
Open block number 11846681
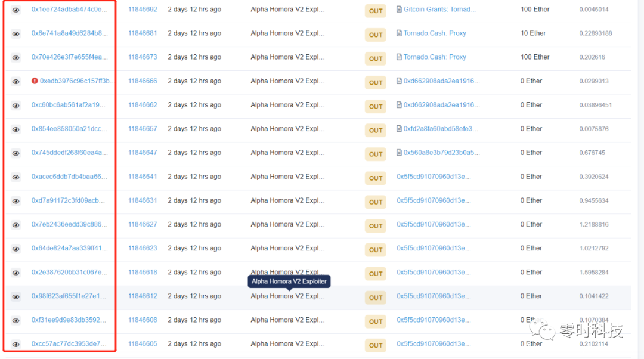[143, 33]
